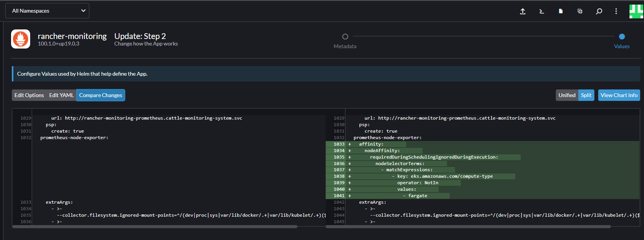Click the url line in left pane
Viewport: 644px width, 240px height.
coord(147,118)
